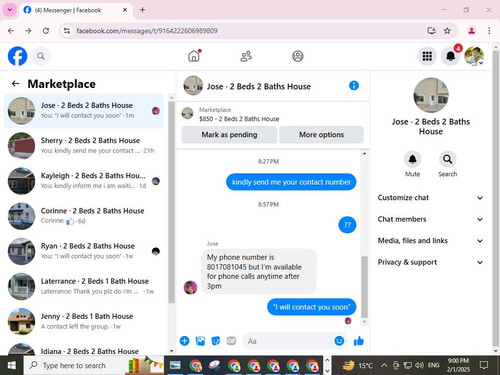Click Mark as pending button
Image resolution: width=500 pixels, height=375 pixels.
pos(229,135)
